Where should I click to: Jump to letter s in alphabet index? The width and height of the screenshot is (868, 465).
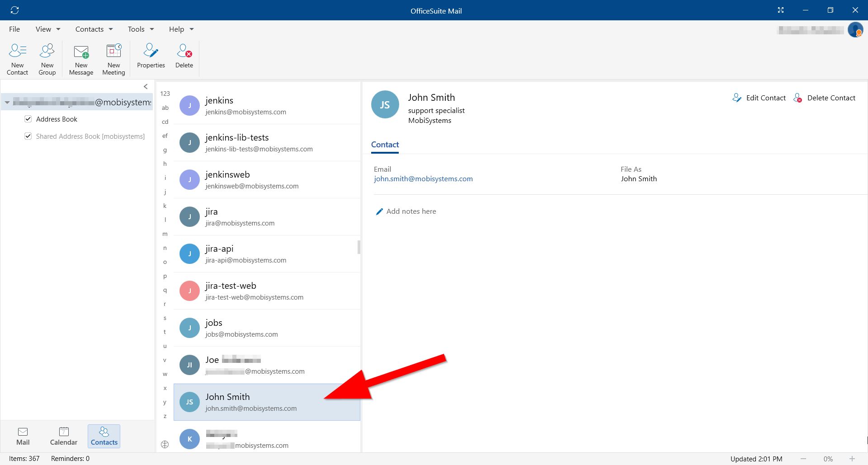(165, 318)
